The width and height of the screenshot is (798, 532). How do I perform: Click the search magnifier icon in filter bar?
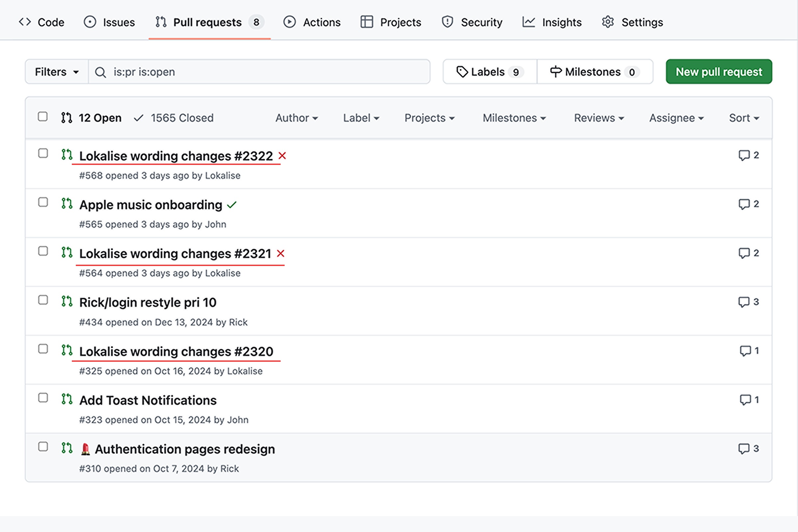(x=100, y=72)
